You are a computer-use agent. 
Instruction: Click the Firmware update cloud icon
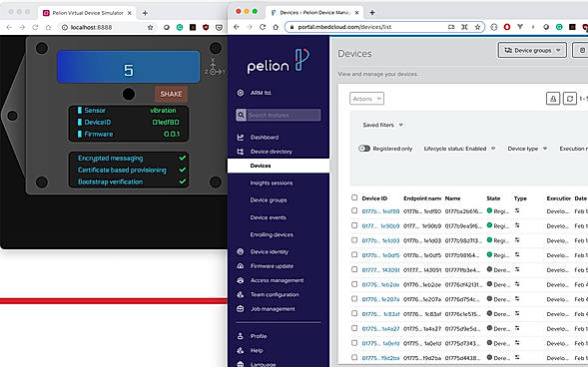[241, 266]
